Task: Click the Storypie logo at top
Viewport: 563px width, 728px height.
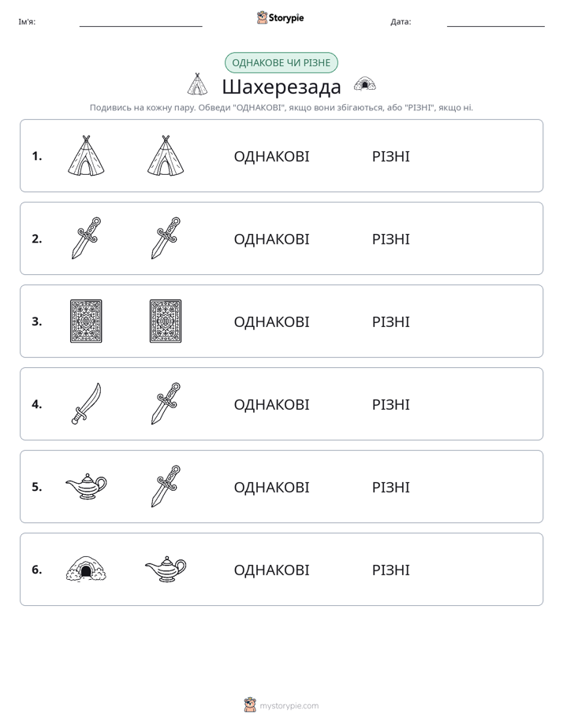Action: [281, 17]
